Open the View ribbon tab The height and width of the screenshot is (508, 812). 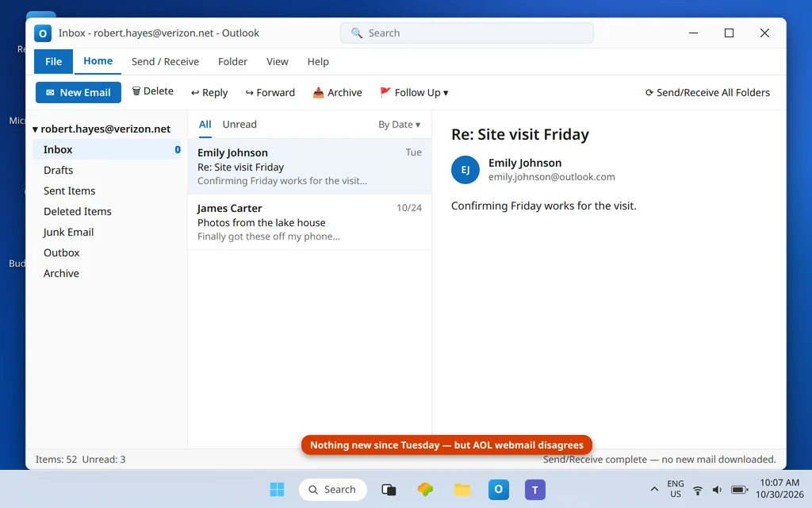(x=277, y=62)
